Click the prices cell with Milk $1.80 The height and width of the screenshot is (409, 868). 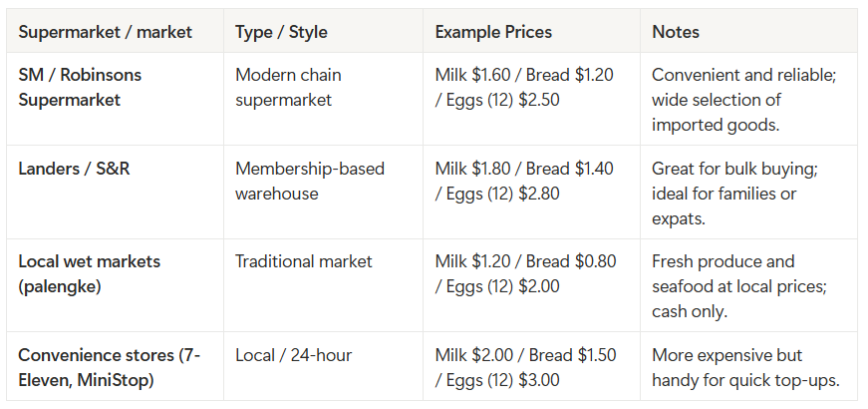(x=525, y=181)
